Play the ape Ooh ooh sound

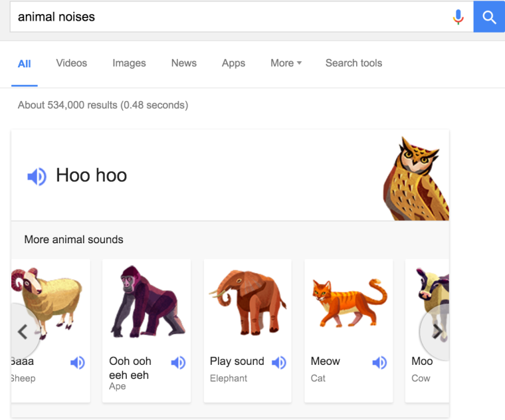point(178,362)
